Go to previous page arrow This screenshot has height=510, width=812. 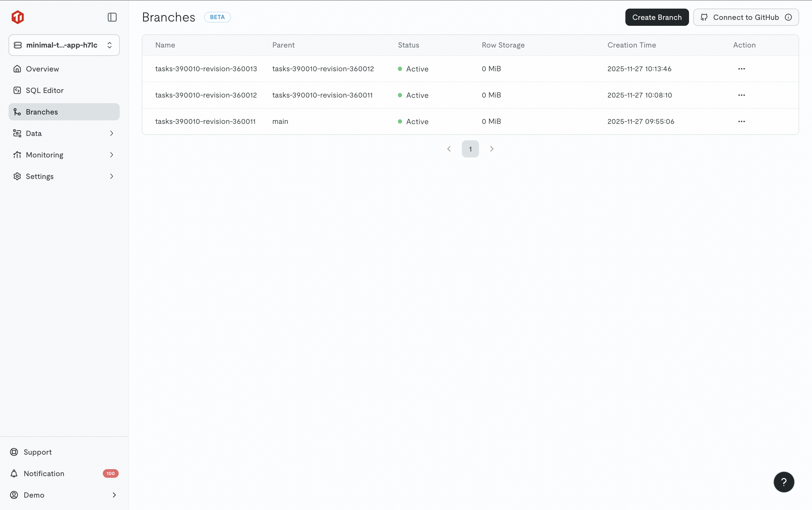[449, 149]
